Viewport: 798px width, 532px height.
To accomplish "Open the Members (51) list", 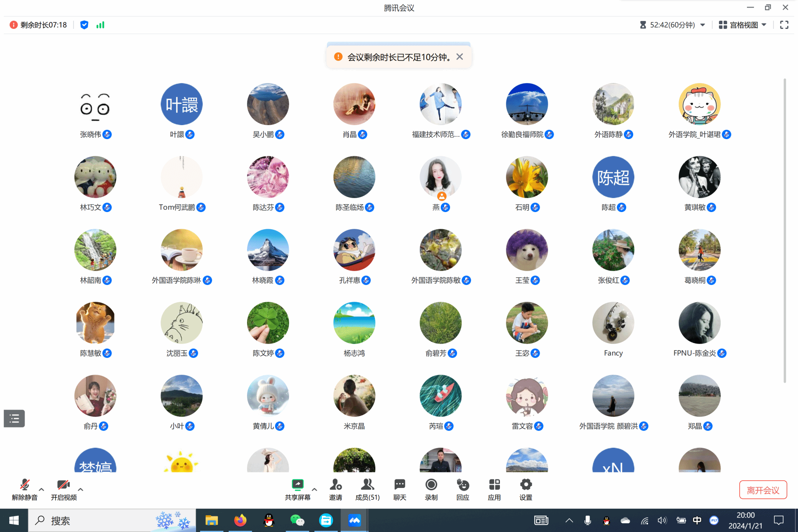I will pyautogui.click(x=367, y=485).
